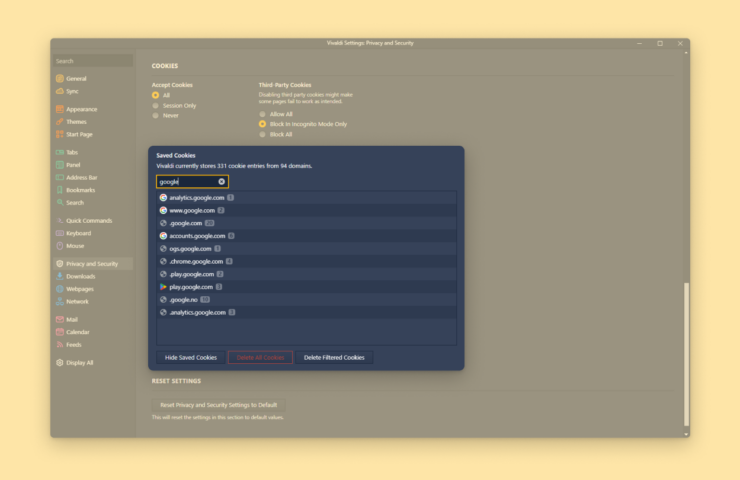Screen dimensions: 740x480
Task: Open the Quick Commands settings label
Action: pos(89,220)
